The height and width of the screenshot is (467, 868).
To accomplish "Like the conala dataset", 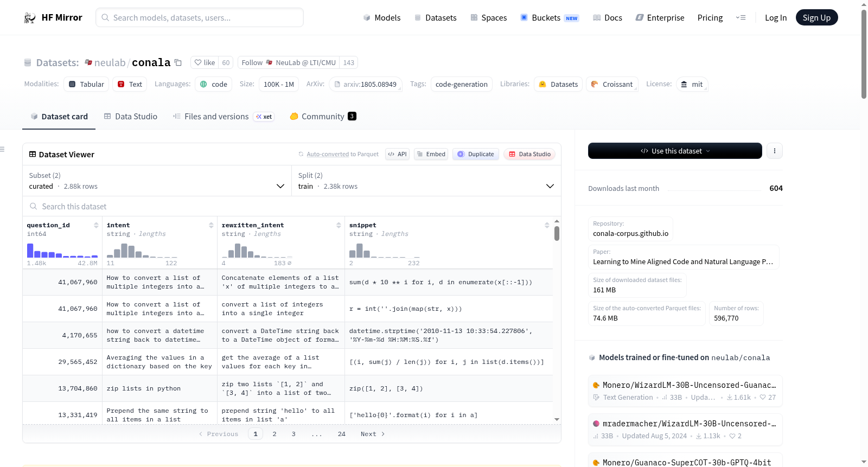I will [x=205, y=63].
